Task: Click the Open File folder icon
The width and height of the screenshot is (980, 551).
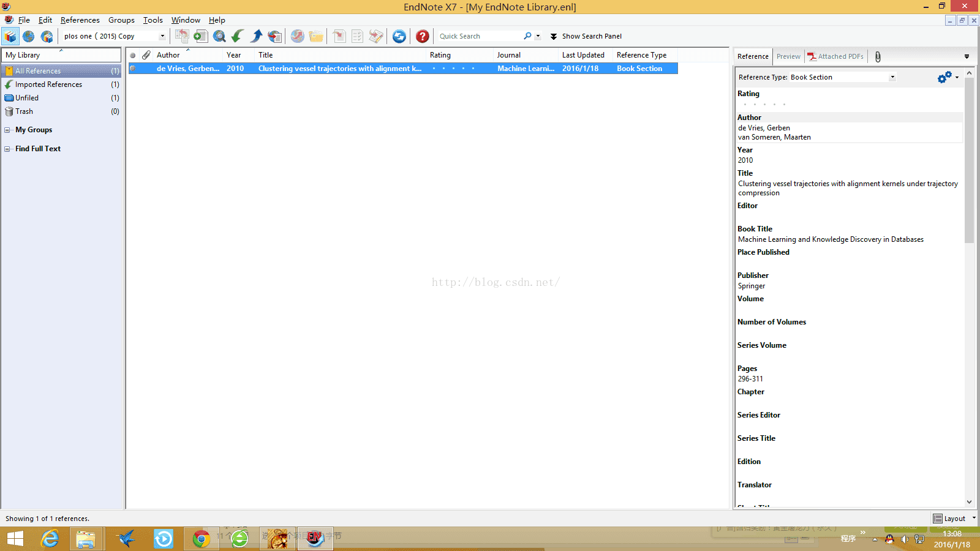Action: 316,36
